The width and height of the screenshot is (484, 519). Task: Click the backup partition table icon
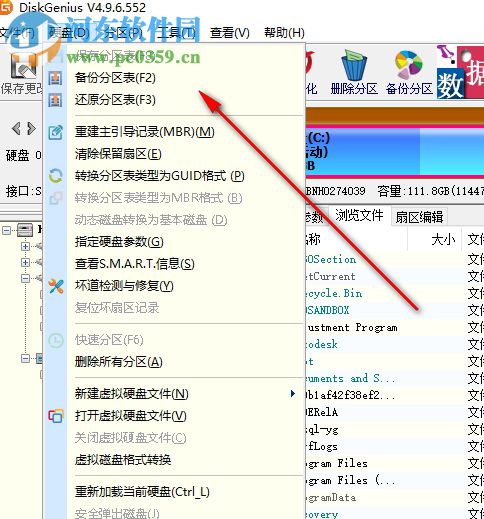[55, 78]
